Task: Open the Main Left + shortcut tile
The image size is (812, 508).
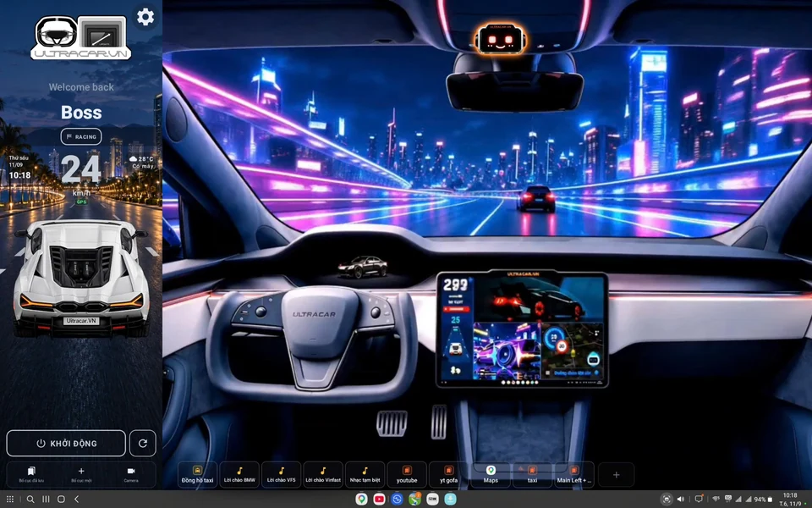Action: [x=574, y=474]
